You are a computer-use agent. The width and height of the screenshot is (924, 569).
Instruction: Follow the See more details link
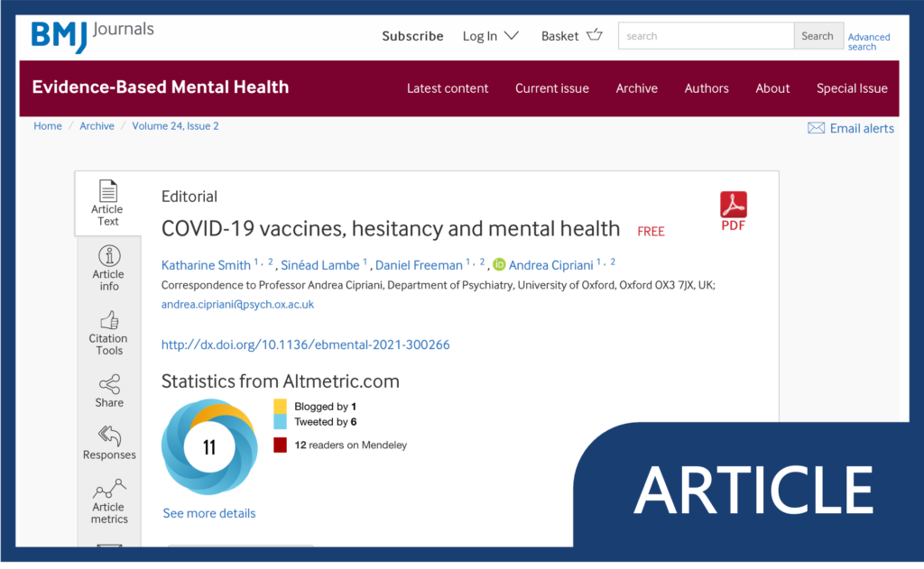pos(208,513)
